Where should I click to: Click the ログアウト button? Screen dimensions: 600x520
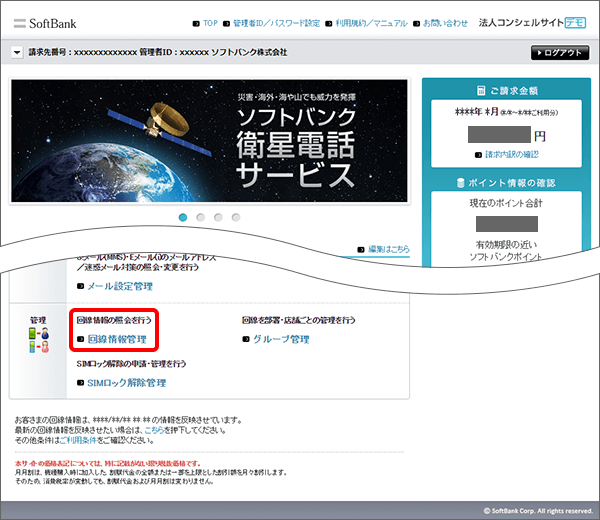559,52
